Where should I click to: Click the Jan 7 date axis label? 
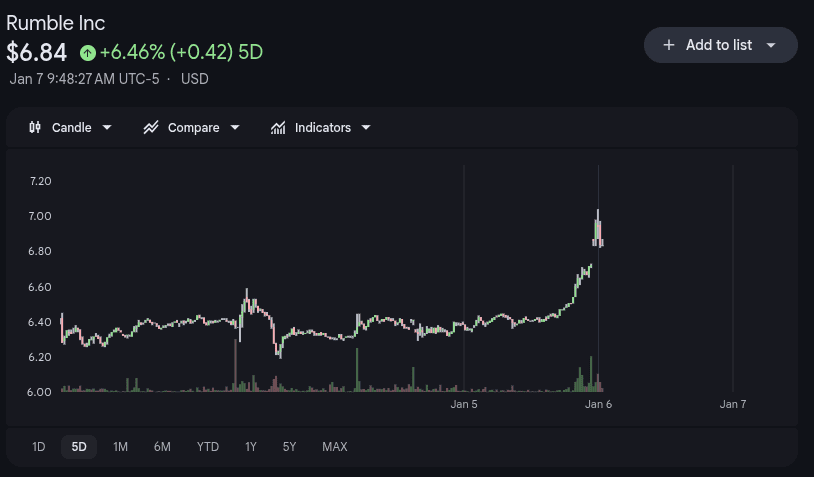732,404
